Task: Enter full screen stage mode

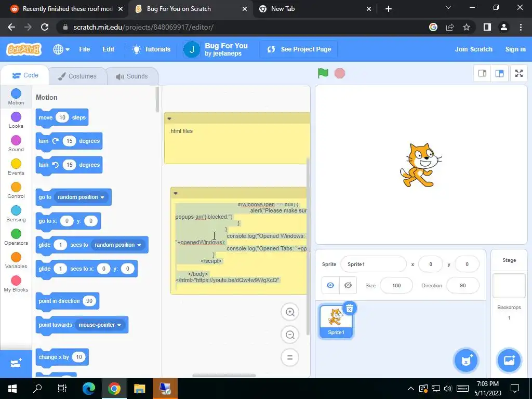Action: tap(519, 73)
